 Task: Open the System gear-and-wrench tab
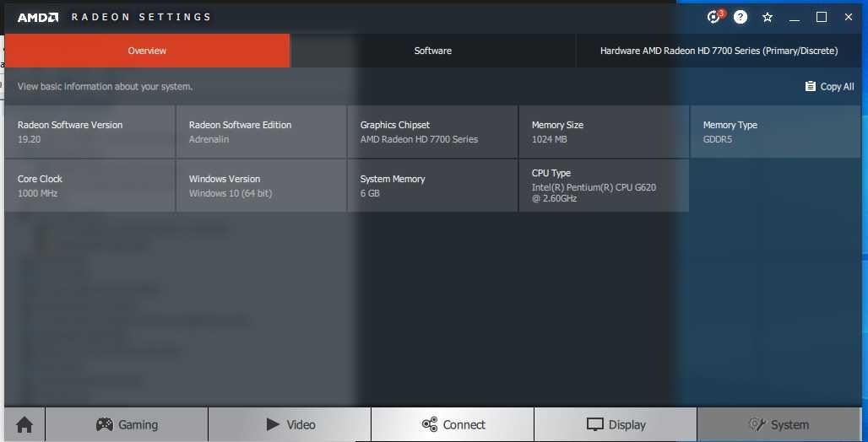[x=779, y=424]
